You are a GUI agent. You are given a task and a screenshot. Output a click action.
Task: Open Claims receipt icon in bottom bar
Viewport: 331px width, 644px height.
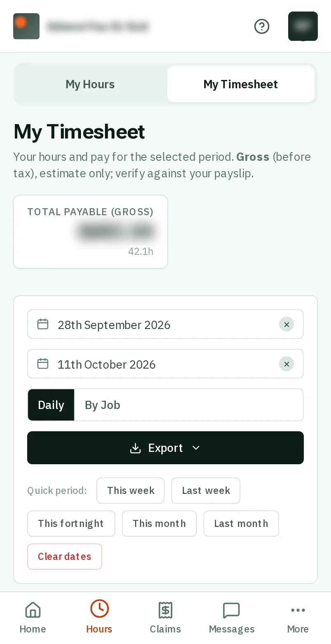165,610
